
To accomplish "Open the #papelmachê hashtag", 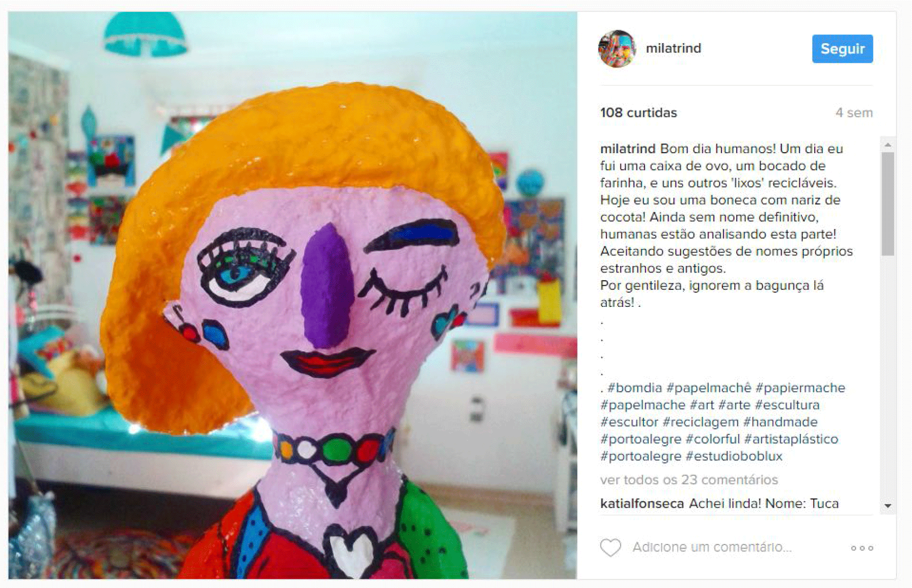I will (x=709, y=388).
